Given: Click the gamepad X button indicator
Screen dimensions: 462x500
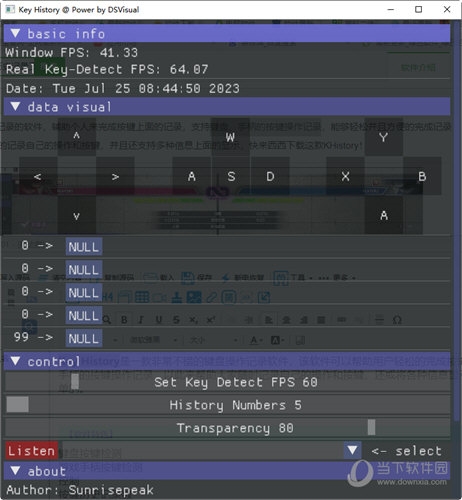Looking at the screenshot, I should pos(345,176).
